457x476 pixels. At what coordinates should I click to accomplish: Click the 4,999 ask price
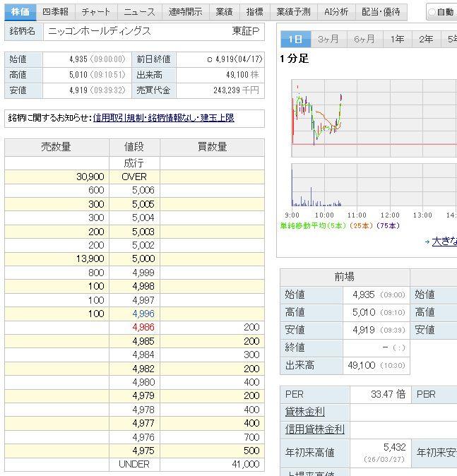[143, 273]
